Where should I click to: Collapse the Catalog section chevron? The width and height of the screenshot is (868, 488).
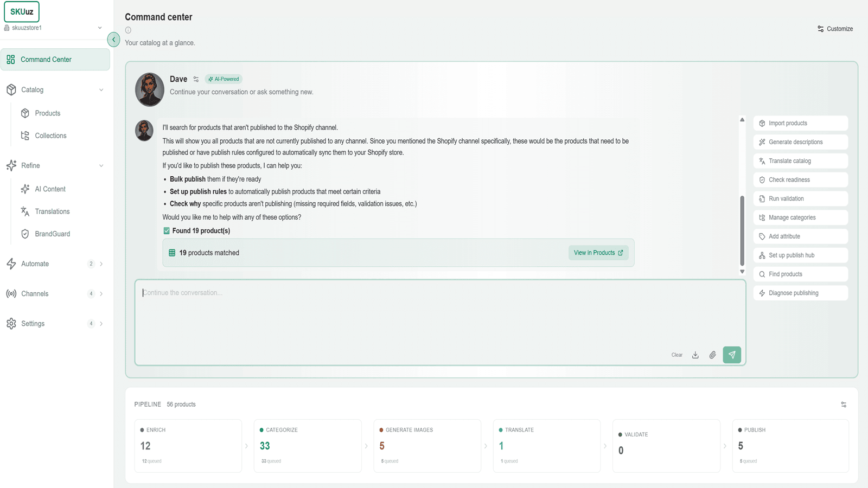point(101,90)
